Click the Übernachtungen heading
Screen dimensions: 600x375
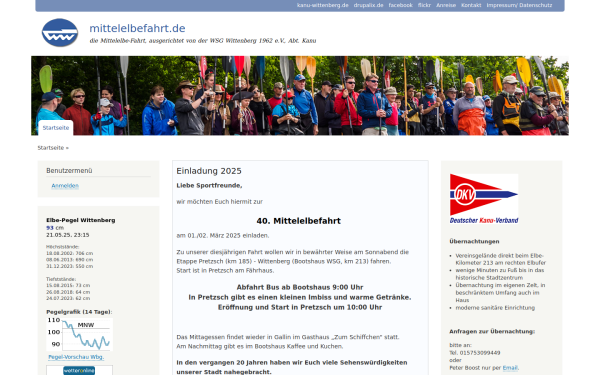click(x=474, y=241)
